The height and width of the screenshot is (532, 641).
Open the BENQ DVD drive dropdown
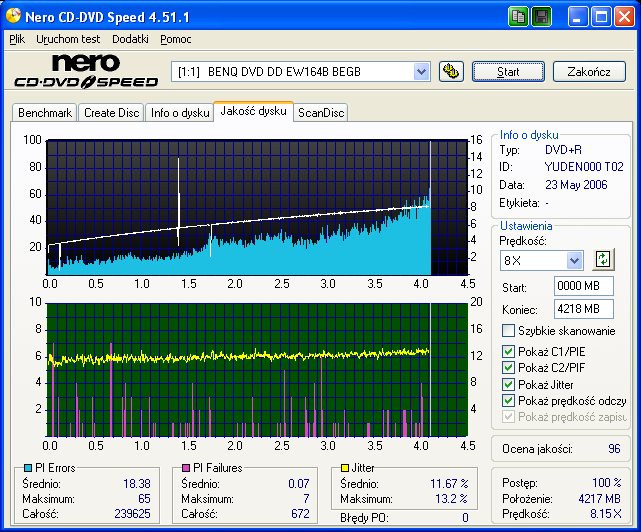421,72
